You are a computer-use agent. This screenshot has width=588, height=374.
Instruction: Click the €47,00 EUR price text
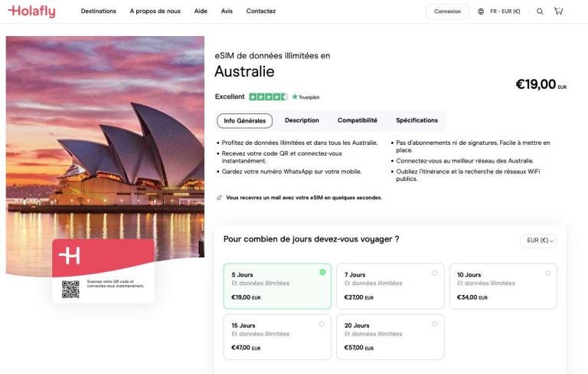pyautogui.click(x=246, y=348)
